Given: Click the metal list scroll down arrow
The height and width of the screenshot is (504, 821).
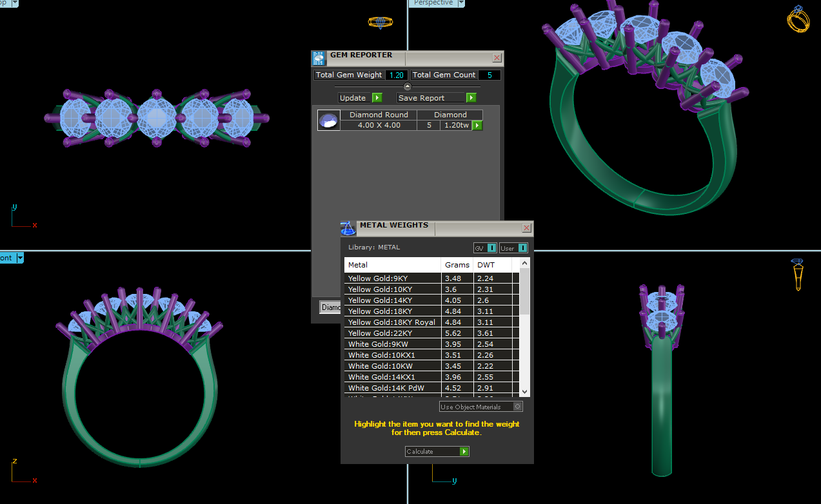Looking at the screenshot, I should [524, 391].
